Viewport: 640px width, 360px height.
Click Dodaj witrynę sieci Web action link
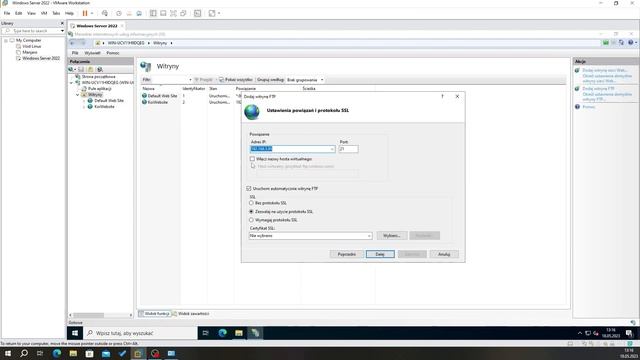pyautogui.click(x=604, y=70)
